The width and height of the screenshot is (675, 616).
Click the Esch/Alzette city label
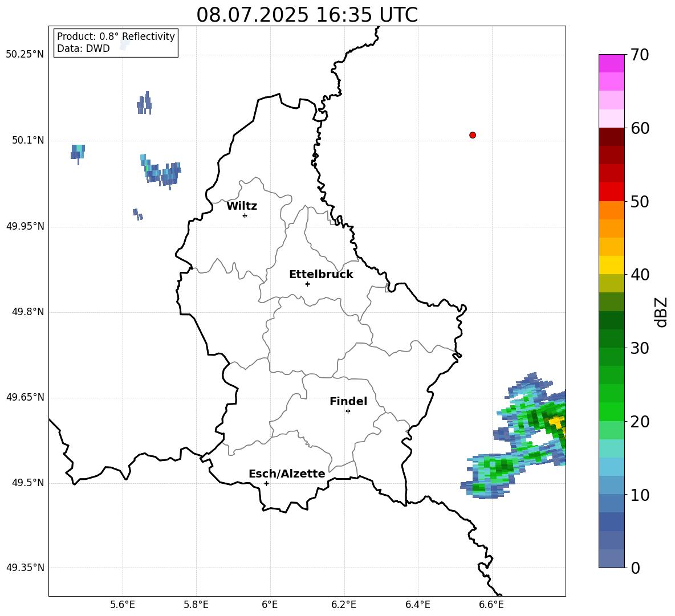[x=287, y=474]
